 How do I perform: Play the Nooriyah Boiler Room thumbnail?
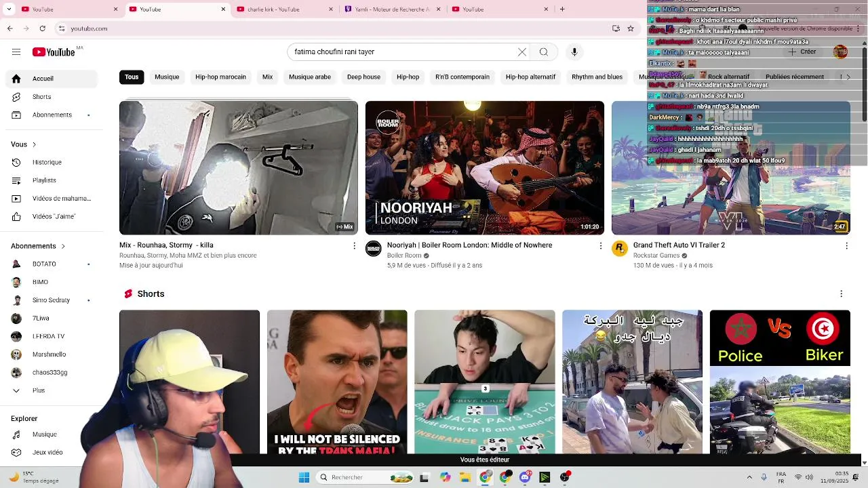pos(485,167)
